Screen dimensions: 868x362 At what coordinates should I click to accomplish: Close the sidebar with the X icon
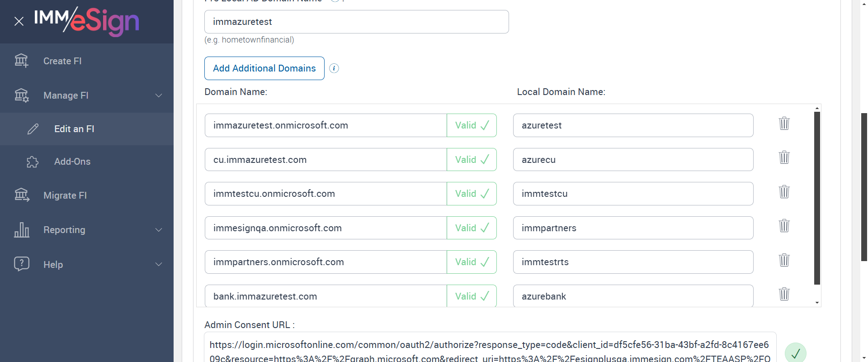coord(19,21)
